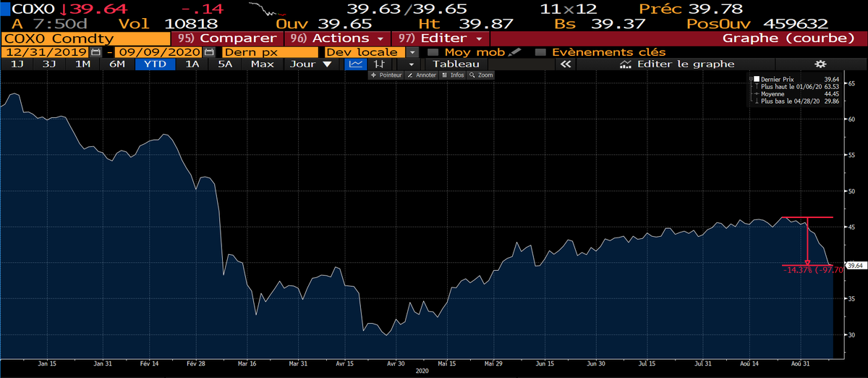Click the end date field 09/09/2020
The width and height of the screenshot is (868, 378).
159,52
